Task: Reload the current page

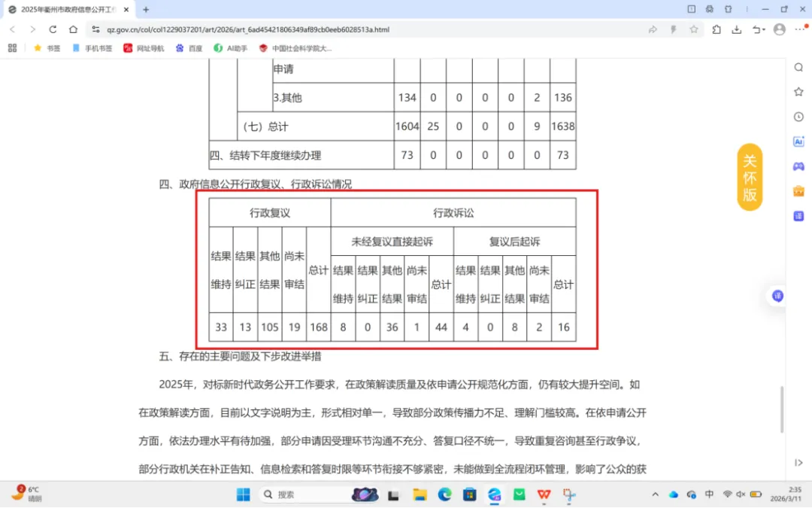Action: tap(53, 29)
